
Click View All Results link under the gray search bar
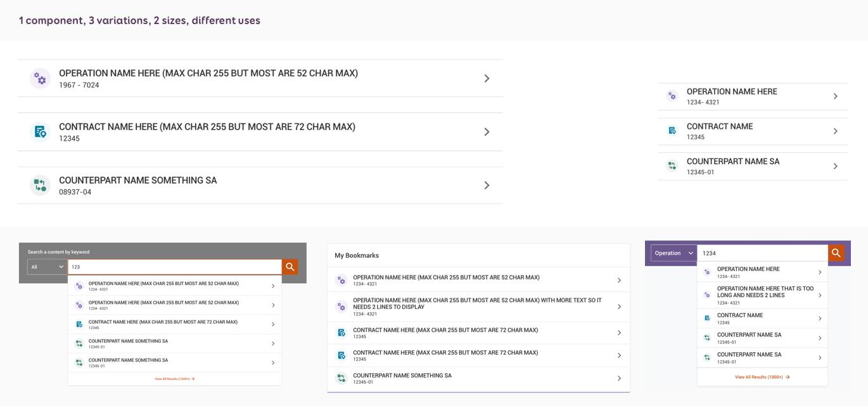click(x=174, y=379)
